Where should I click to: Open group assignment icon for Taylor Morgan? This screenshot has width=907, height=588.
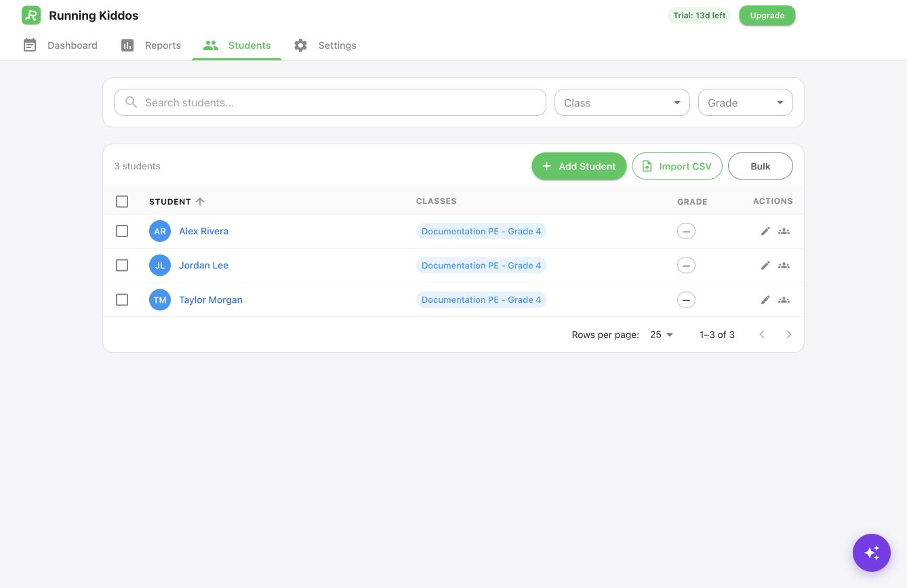click(784, 299)
